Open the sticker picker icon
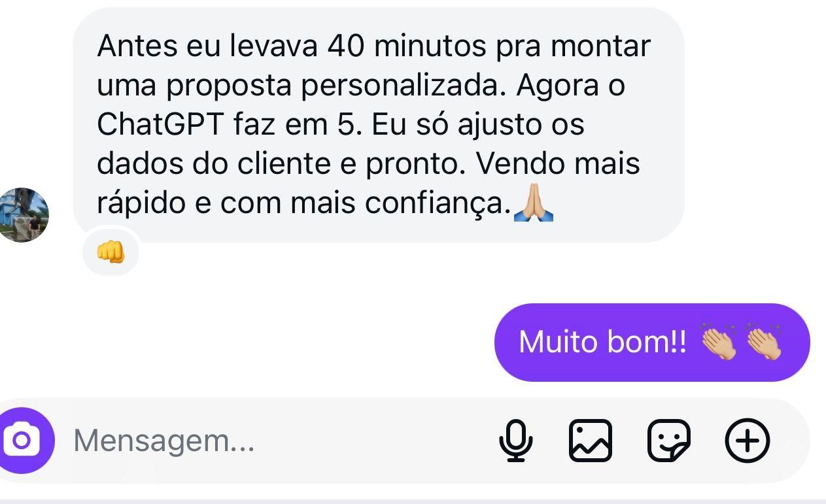826x504 pixels. click(x=668, y=441)
